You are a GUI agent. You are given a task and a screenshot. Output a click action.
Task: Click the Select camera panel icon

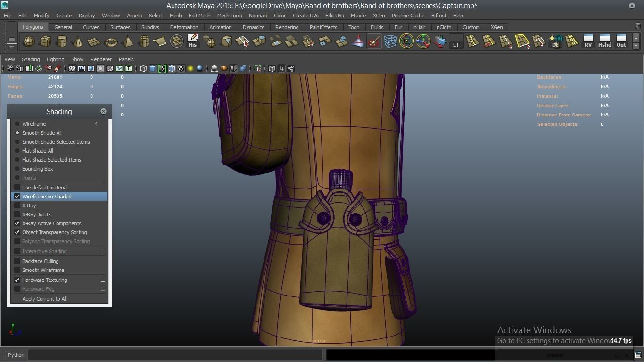(10, 68)
